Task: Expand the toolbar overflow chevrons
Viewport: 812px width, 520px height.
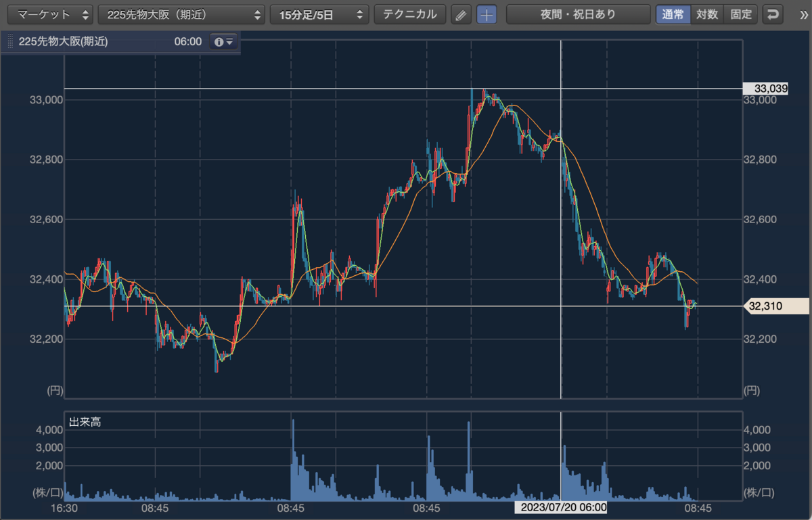Action: [x=803, y=14]
